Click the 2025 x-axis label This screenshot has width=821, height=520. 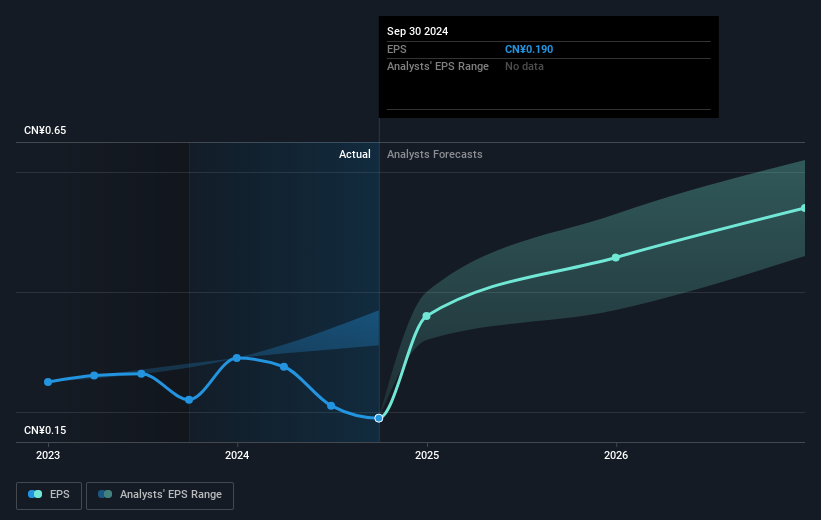(427, 456)
